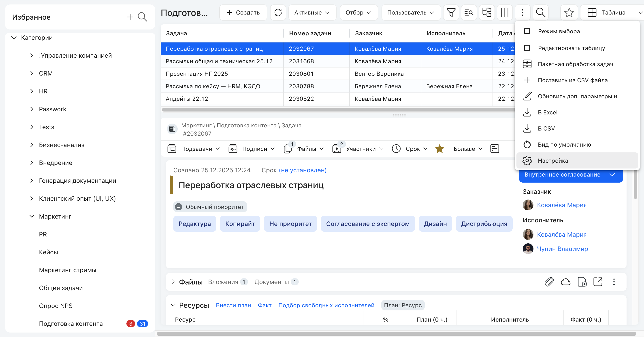The image size is (644, 337).
Task: Search in Избранное sidebar
Action: pos(143,17)
